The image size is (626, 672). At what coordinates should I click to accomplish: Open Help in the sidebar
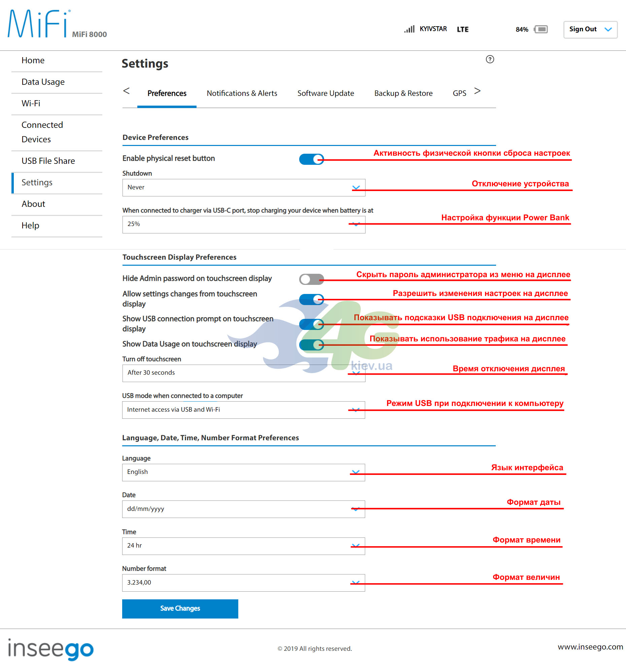[57, 225]
